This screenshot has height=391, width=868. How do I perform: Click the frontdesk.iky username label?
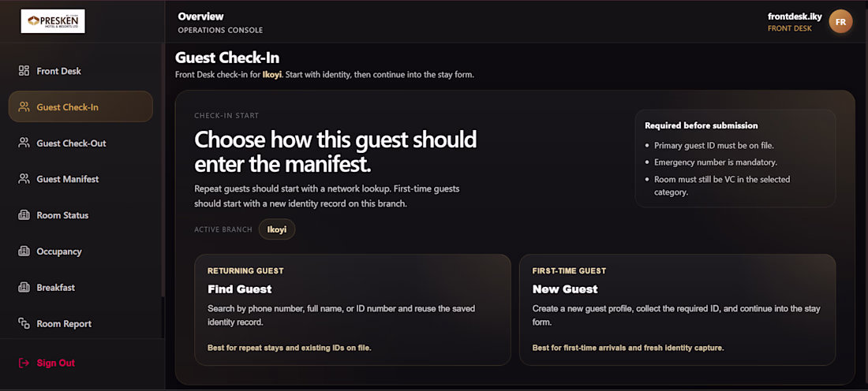(795, 17)
